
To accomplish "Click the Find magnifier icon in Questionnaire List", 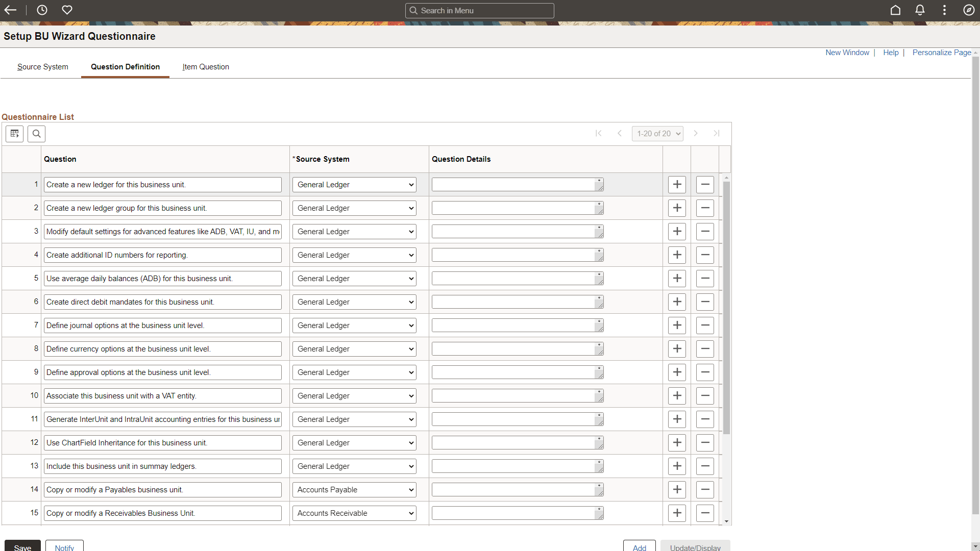I will tap(36, 134).
